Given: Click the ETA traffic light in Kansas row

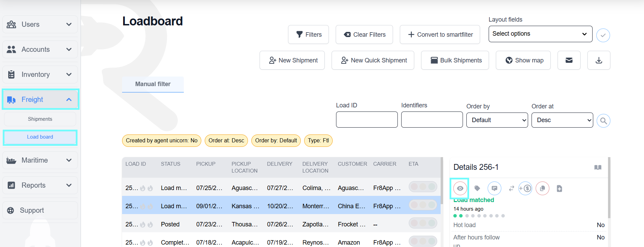Looking at the screenshot, I should tap(423, 205).
